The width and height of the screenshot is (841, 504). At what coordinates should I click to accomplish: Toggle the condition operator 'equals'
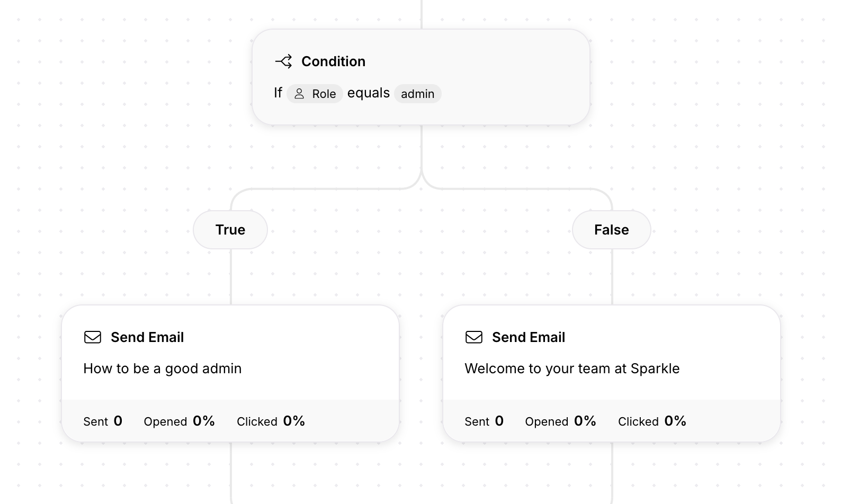point(368,93)
